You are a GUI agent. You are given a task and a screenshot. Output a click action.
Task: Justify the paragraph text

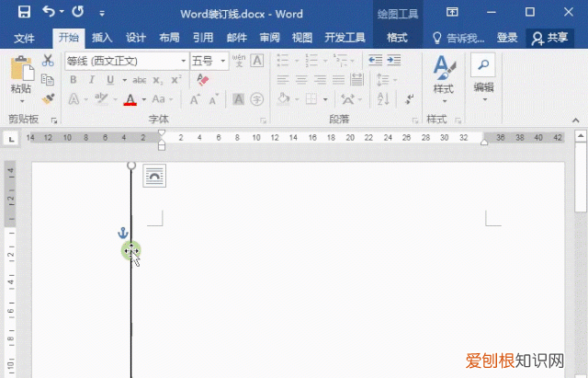click(338, 80)
